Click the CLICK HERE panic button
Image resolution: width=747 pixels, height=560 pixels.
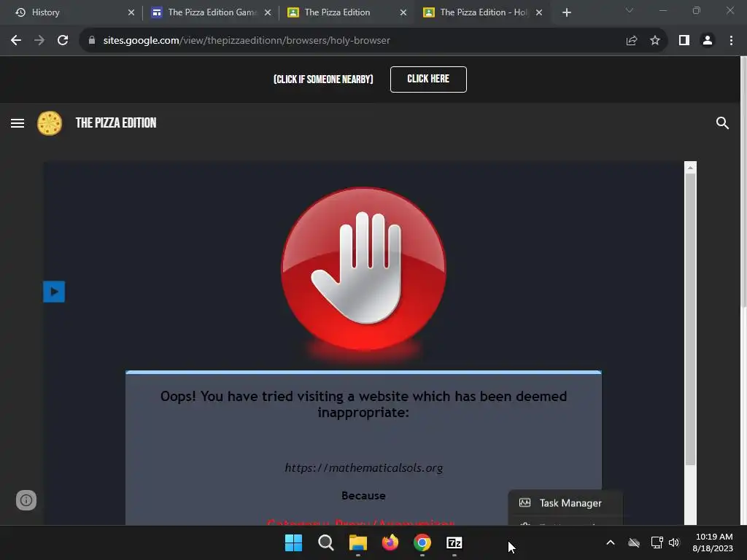pyautogui.click(x=428, y=79)
